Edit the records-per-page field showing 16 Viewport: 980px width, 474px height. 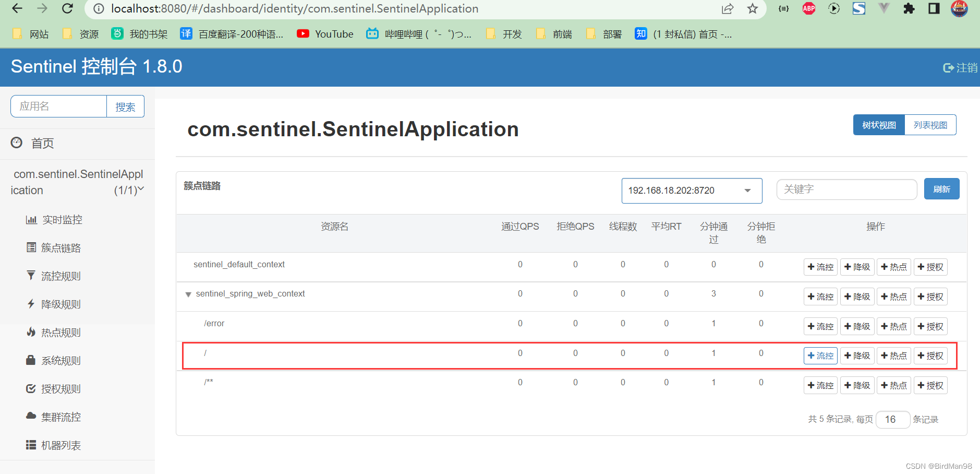893,419
